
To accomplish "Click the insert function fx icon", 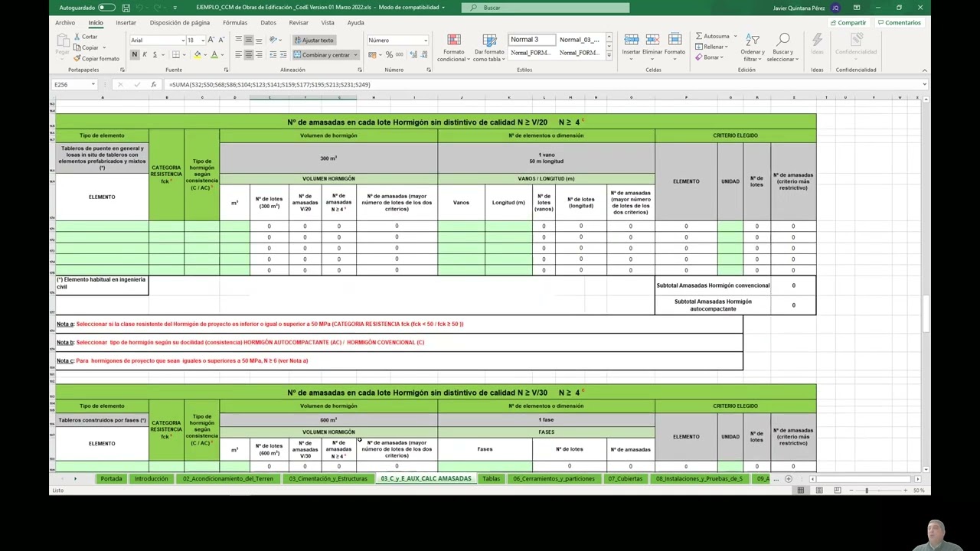I will coord(153,84).
